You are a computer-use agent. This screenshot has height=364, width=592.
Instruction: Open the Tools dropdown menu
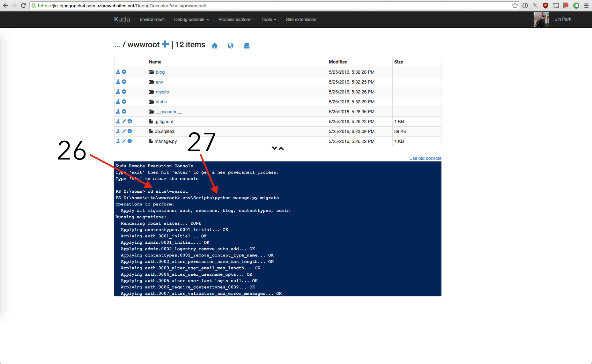tap(269, 19)
